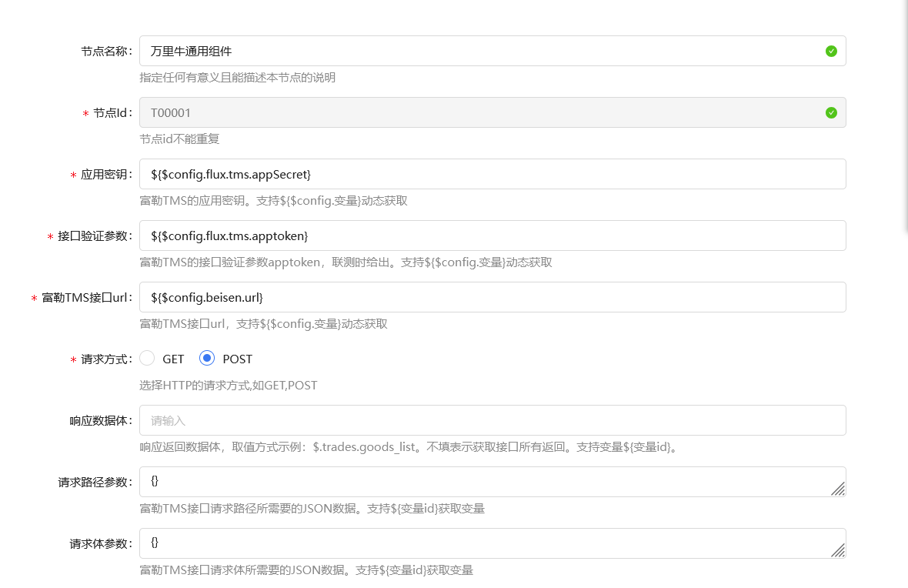Click the resize grip of 请求体参数 textarea
This screenshot has height=588, width=908.
click(x=839, y=550)
